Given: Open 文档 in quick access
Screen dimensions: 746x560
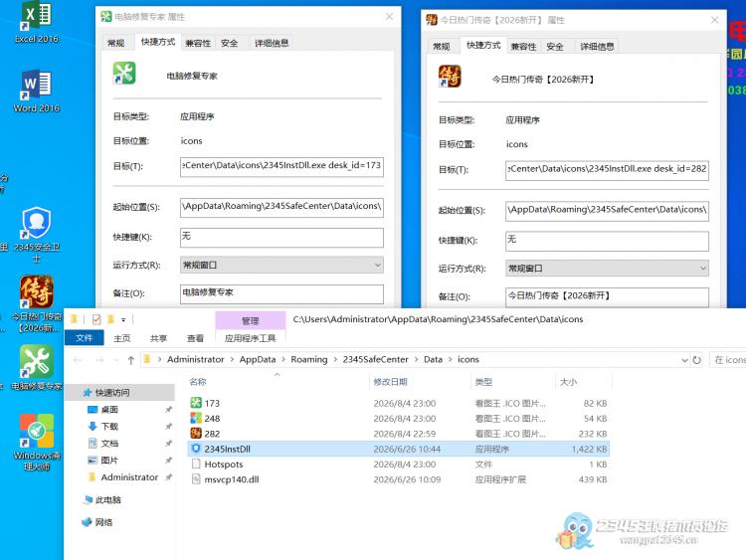Looking at the screenshot, I should point(109,443).
